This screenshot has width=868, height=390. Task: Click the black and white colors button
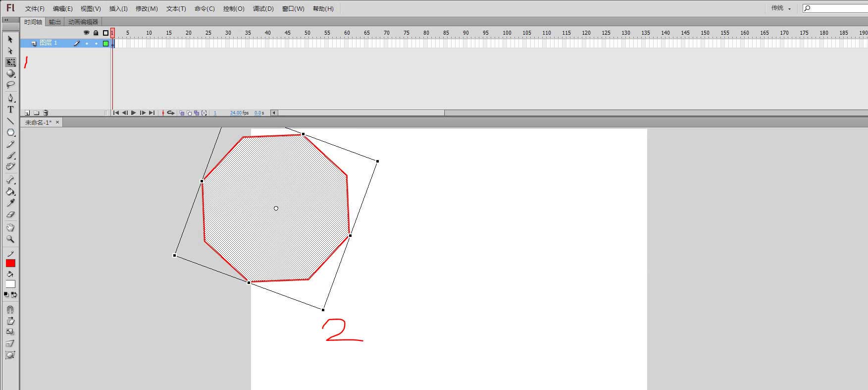pos(6,294)
